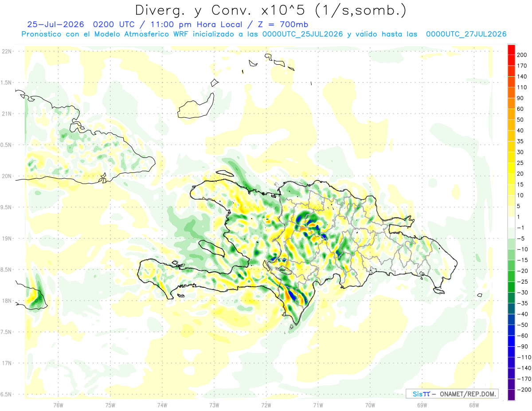
Task: Click the 22N latitude label
Action: (x=7, y=51)
